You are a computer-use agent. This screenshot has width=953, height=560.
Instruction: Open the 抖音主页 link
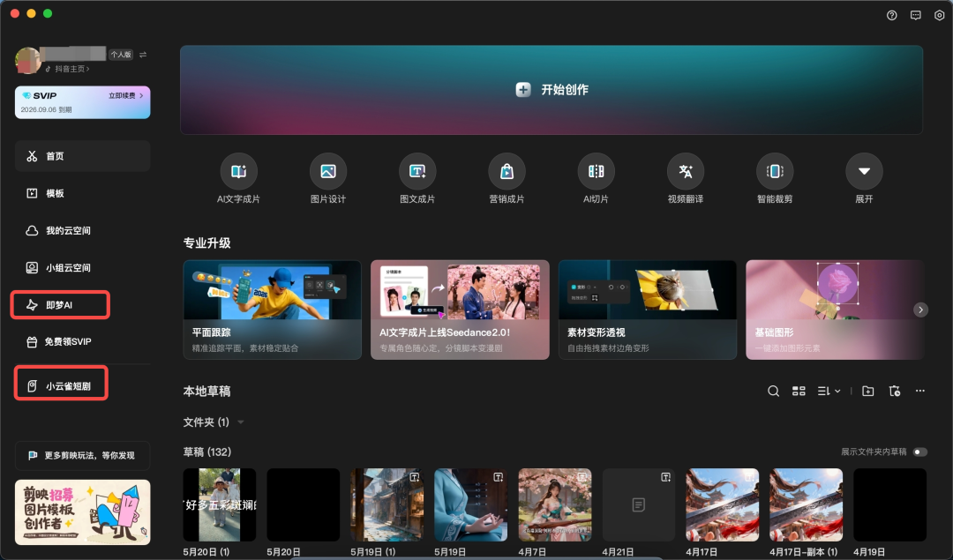[67, 70]
